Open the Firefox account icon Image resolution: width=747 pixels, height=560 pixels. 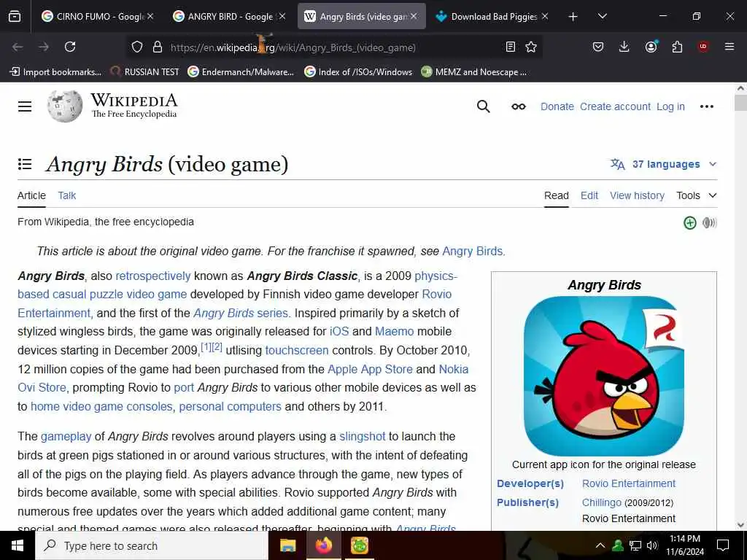click(x=651, y=47)
